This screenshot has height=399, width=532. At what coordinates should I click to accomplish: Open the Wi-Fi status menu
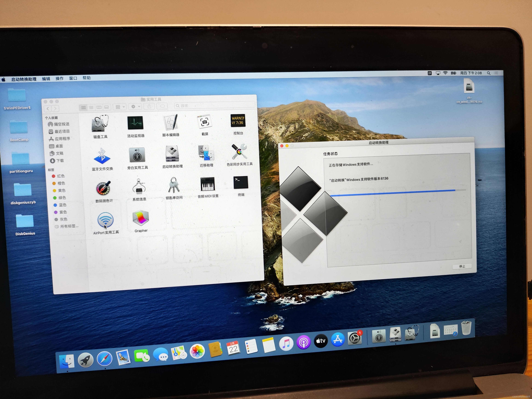445,73
